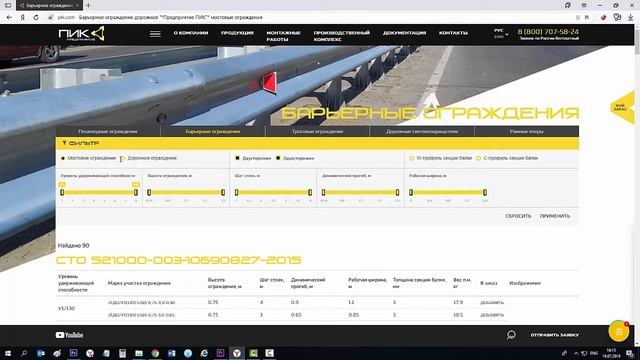Click the YouTube logo in footer bar
This screenshot has width=640, height=360.
(69, 335)
